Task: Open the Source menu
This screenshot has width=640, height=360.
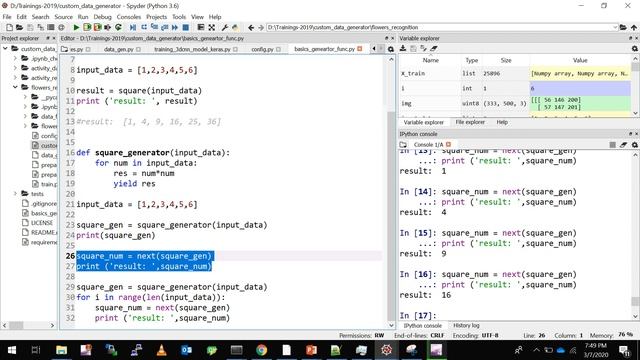Action: tap(63, 17)
